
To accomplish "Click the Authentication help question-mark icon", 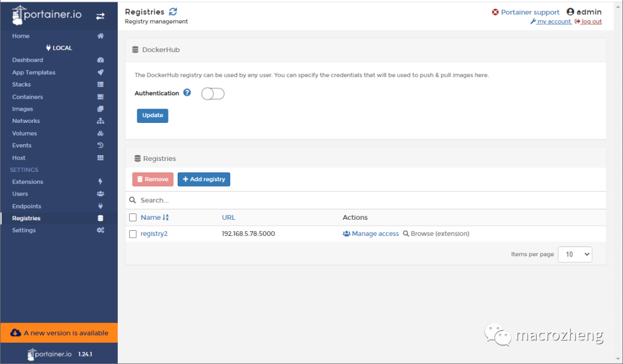I will coord(187,93).
